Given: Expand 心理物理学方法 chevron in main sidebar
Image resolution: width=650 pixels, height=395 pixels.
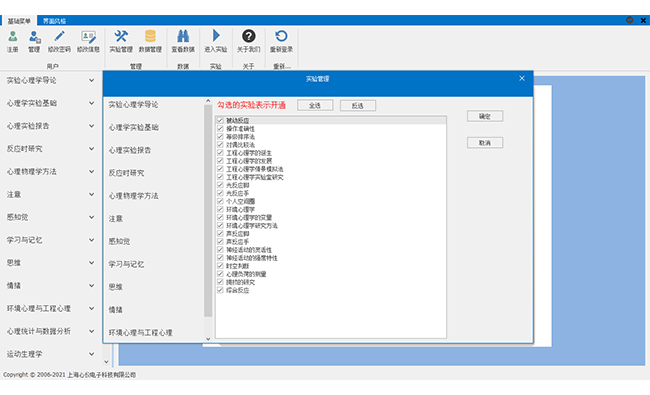Looking at the screenshot, I should 92,172.
